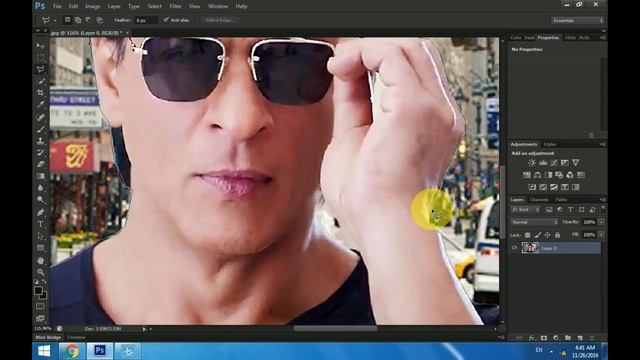Choose Intersect with selection mode
This screenshot has width=640, height=360.
(x=100, y=20)
